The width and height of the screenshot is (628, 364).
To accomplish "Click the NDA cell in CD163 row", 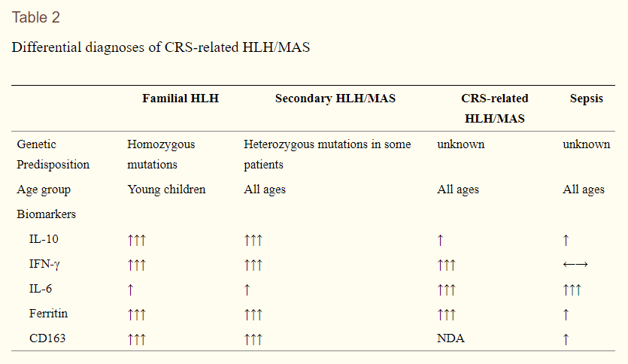I will click(x=451, y=338).
